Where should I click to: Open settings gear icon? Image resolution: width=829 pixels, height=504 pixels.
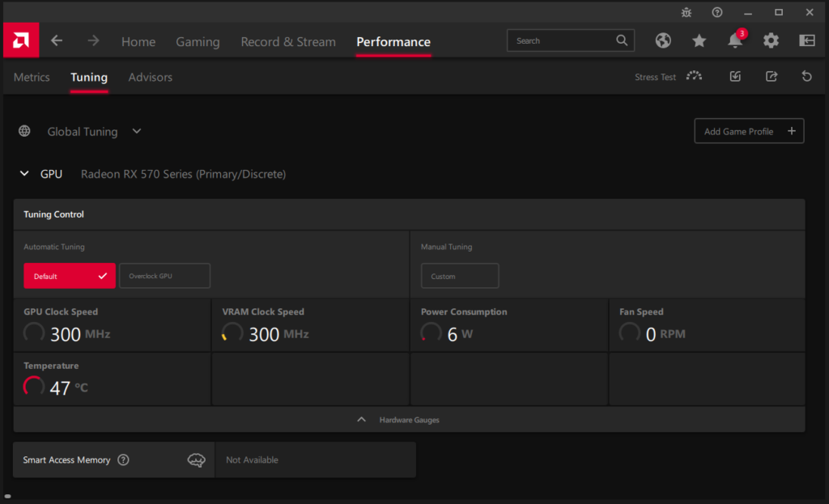771,40
